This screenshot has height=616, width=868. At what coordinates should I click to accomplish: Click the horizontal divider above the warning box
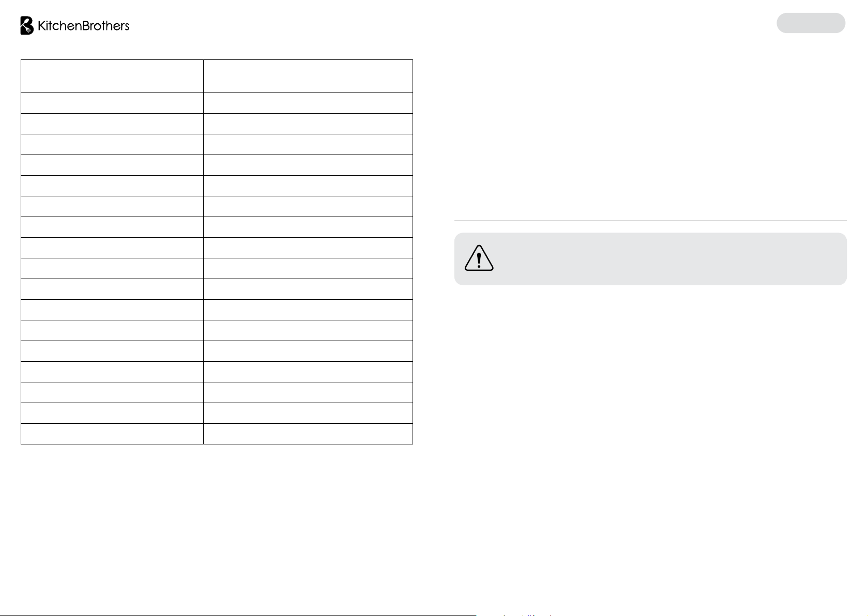tap(650, 221)
